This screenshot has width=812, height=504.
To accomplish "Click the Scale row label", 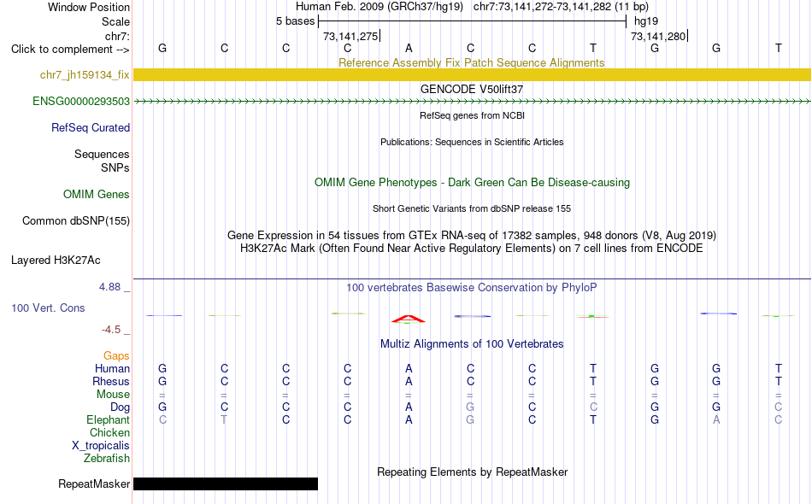I will point(115,21).
